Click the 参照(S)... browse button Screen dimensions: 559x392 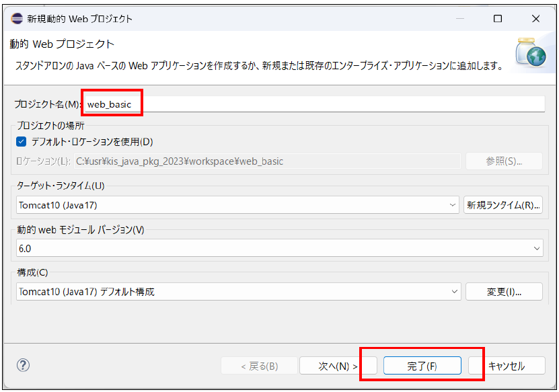(503, 161)
